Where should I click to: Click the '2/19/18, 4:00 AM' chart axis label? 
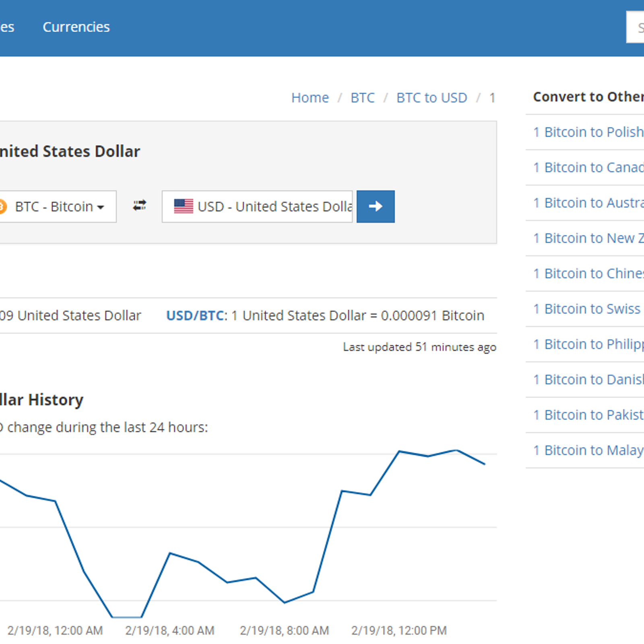coord(169,630)
